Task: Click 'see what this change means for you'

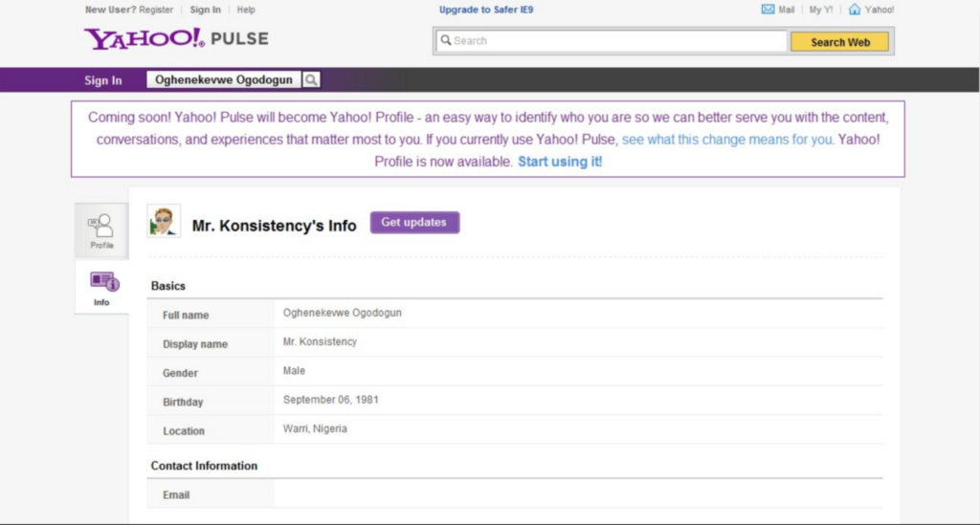Action: pyautogui.click(x=727, y=140)
